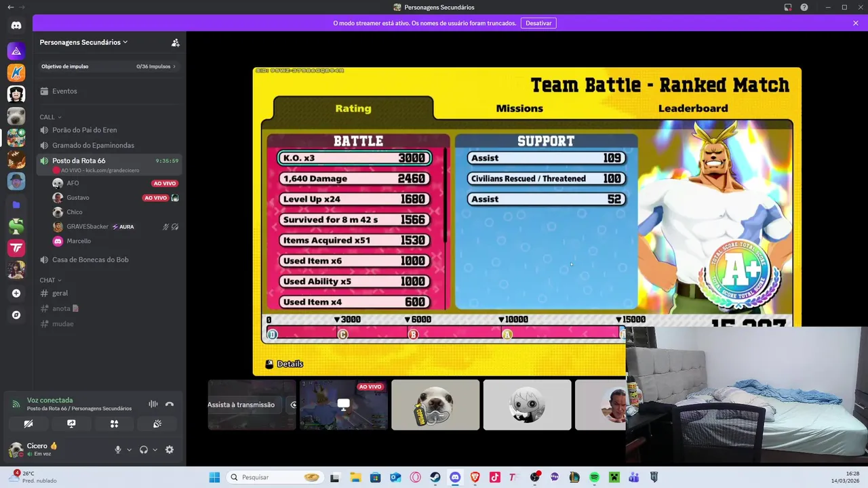Open the inbox icon in the title bar
Image resolution: width=868 pixels, height=488 pixels.
[x=788, y=7]
